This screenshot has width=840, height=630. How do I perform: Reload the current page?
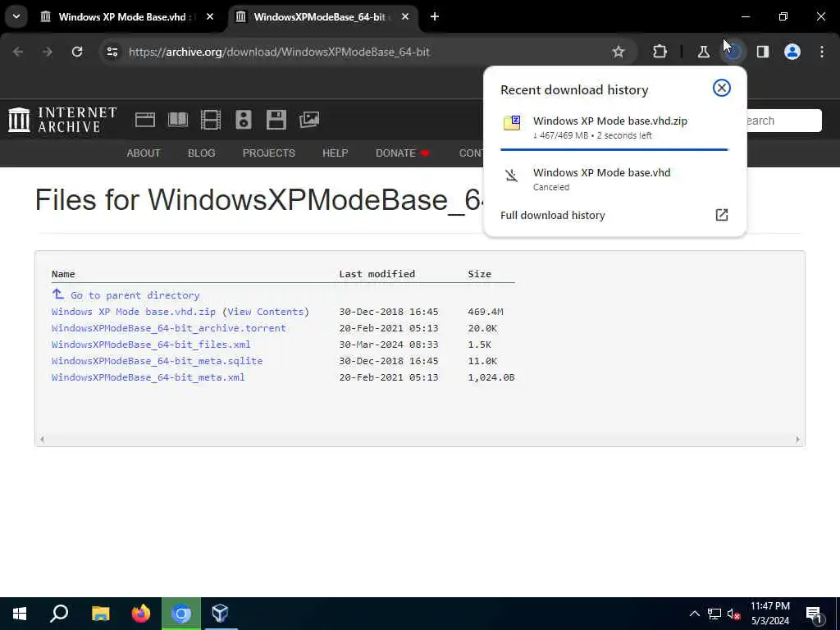point(77,52)
